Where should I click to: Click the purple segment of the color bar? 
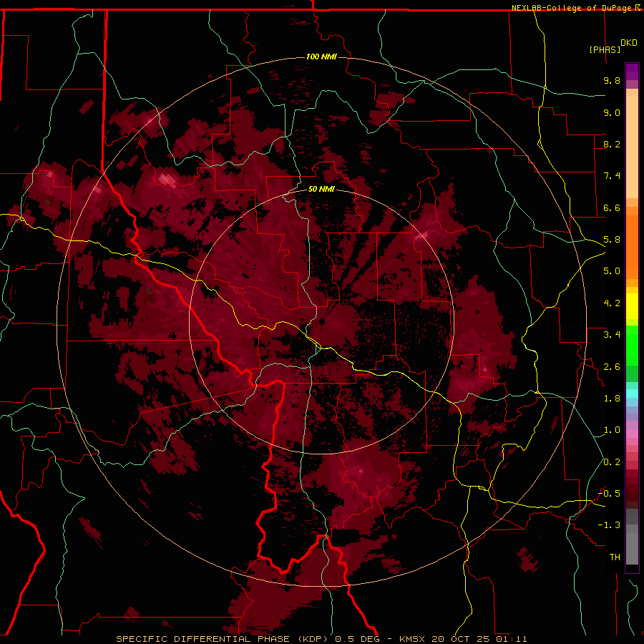tap(632, 72)
